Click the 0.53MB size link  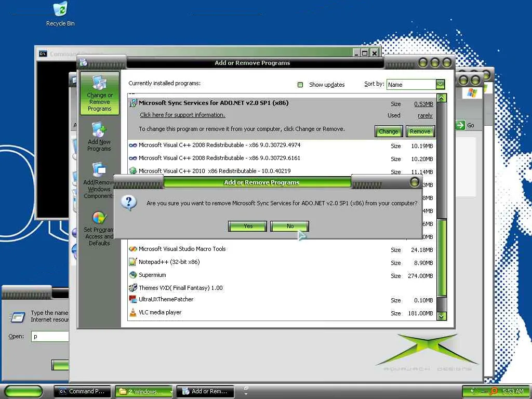(x=423, y=104)
